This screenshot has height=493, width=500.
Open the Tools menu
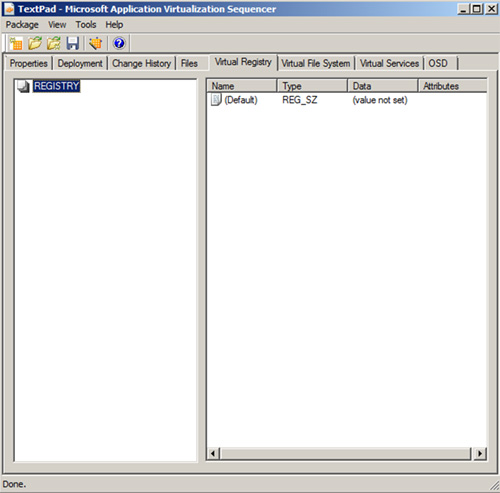point(86,25)
